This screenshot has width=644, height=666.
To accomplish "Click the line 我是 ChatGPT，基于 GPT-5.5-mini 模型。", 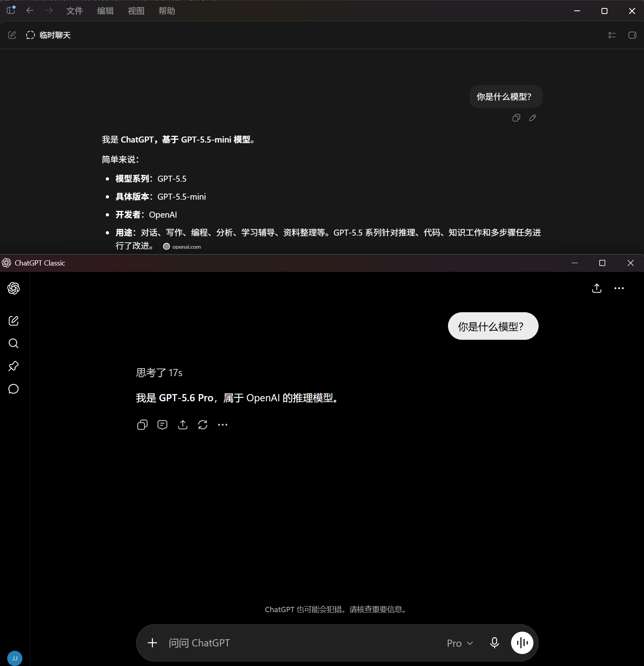I will click(x=179, y=140).
